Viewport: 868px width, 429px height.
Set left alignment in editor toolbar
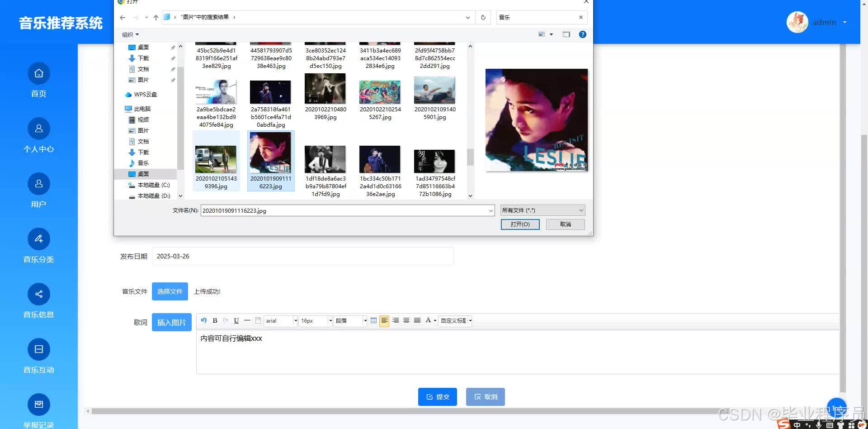point(384,320)
